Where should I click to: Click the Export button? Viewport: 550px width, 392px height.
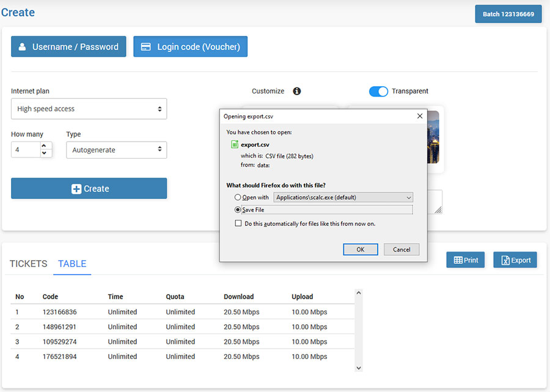click(515, 260)
